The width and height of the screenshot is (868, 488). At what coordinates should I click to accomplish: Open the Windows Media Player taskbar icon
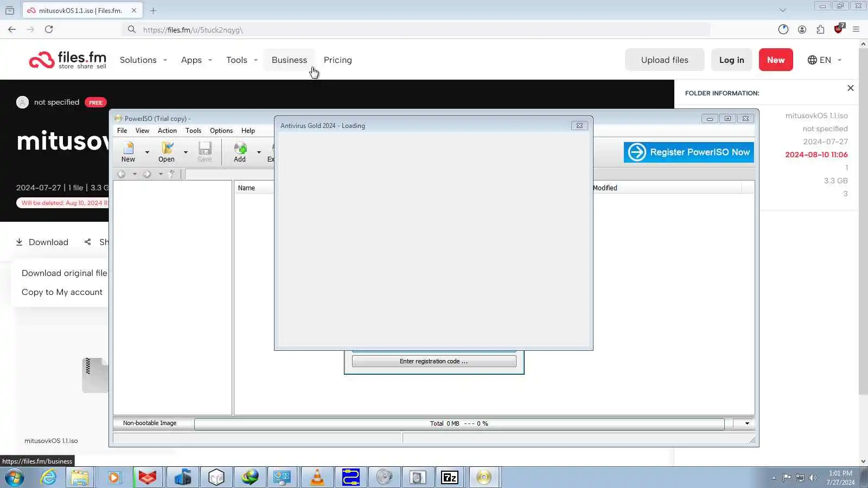pos(114,478)
